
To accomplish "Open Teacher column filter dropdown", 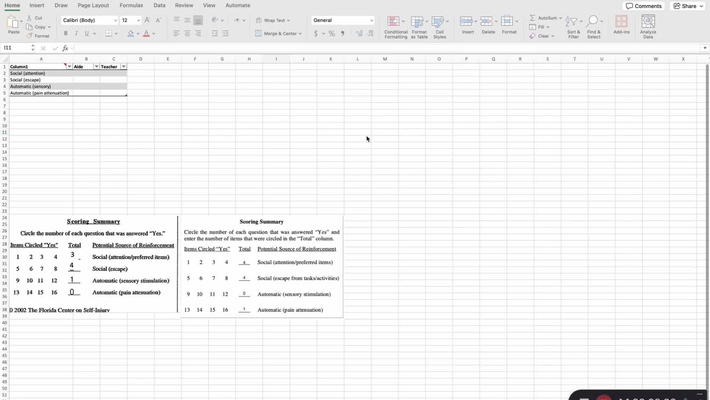I will [x=123, y=67].
